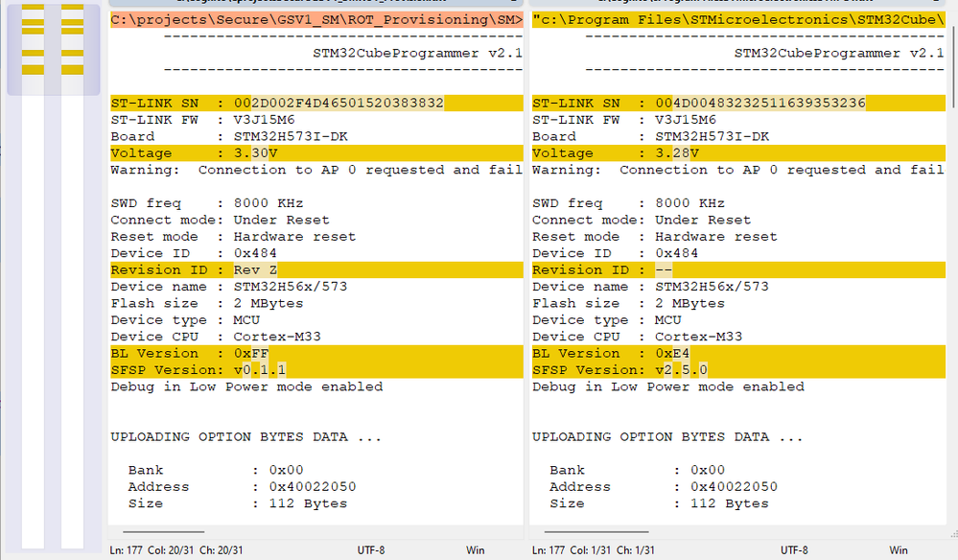Click left pane Device type MCU line
The image size is (958, 560).
click(x=185, y=320)
